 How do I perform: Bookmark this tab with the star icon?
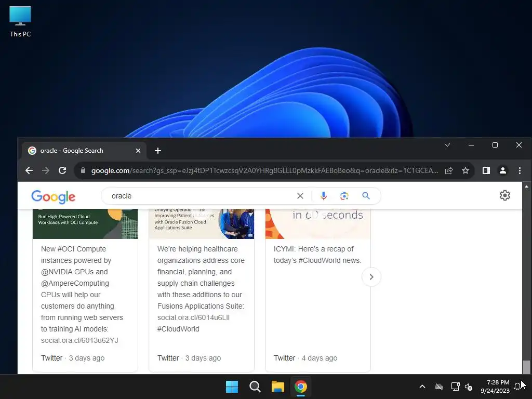pos(465,170)
